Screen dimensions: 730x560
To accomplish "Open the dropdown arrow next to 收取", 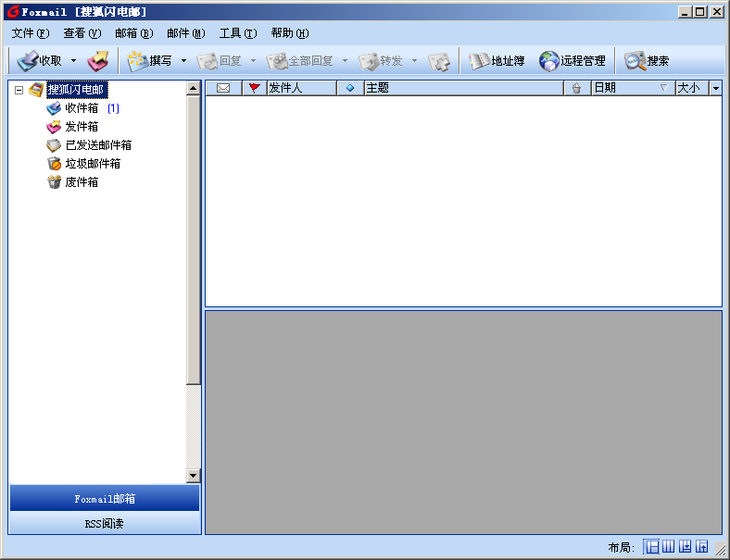I will click(74, 61).
